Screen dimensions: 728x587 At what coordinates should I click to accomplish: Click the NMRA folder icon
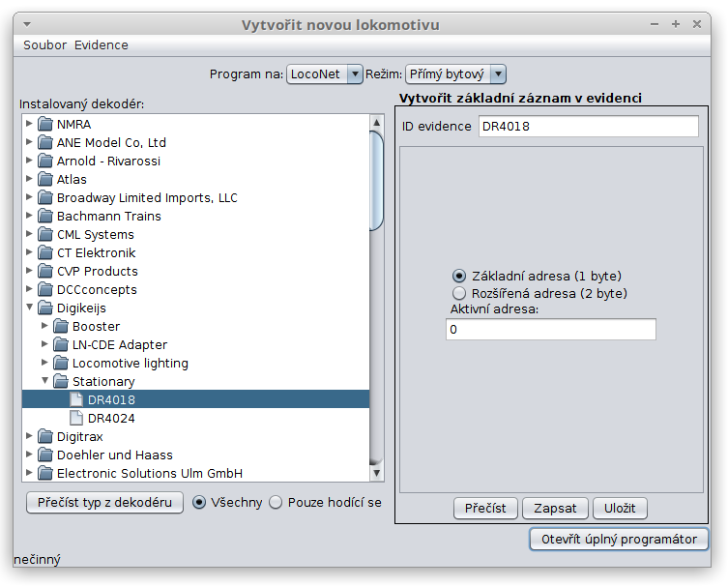tap(45, 124)
